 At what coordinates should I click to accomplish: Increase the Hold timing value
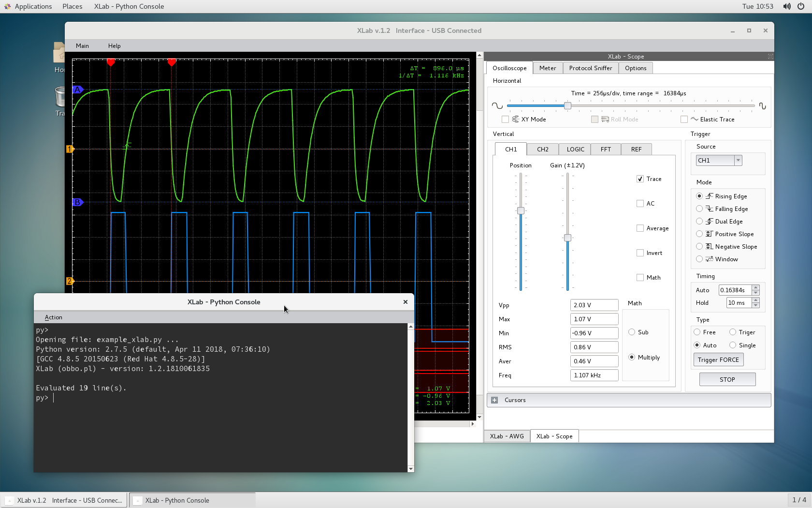pos(756,300)
